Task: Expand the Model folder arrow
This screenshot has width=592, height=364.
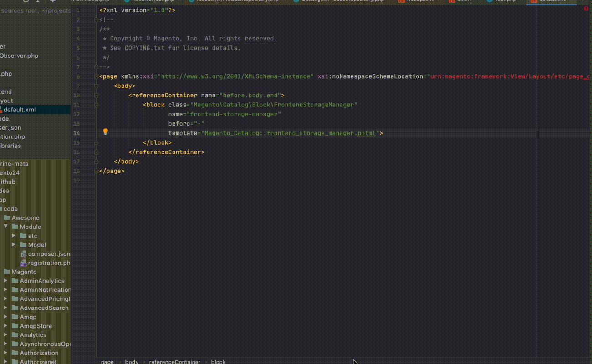Action: click(14, 245)
